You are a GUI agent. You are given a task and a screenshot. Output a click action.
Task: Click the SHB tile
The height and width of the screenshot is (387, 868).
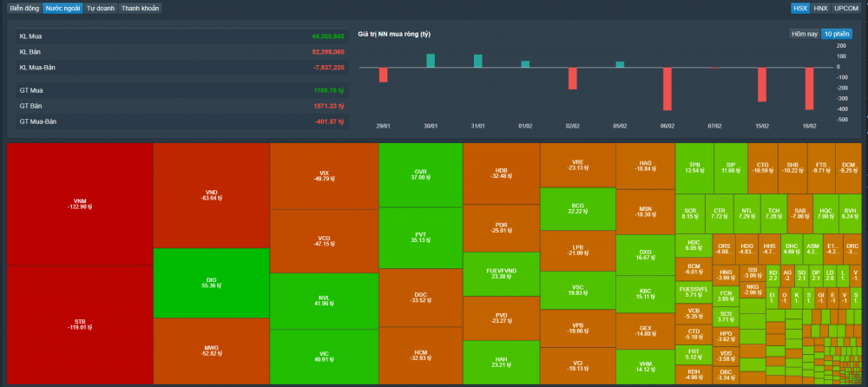pos(792,168)
